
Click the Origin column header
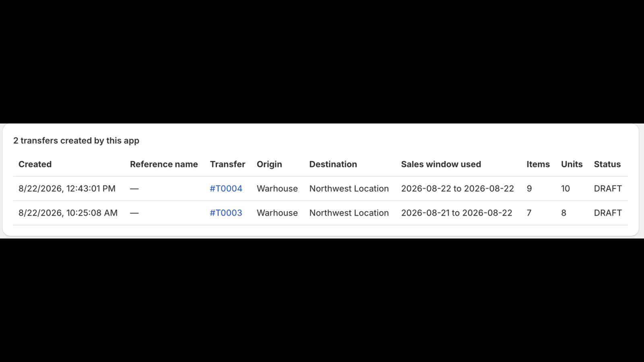pos(269,164)
